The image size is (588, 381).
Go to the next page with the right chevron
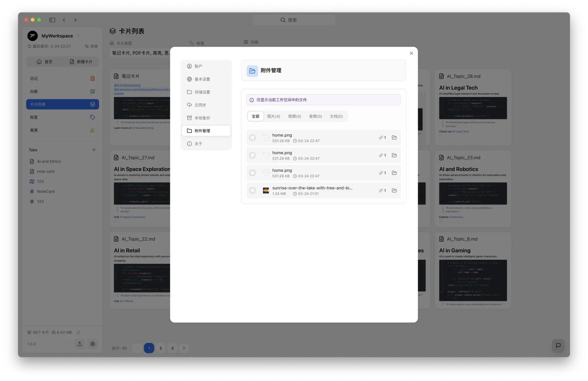(184, 348)
